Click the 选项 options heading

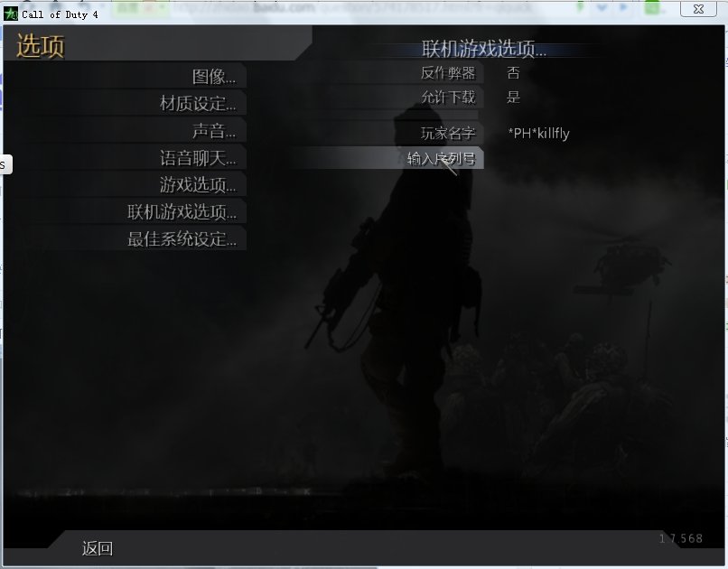(x=40, y=46)
